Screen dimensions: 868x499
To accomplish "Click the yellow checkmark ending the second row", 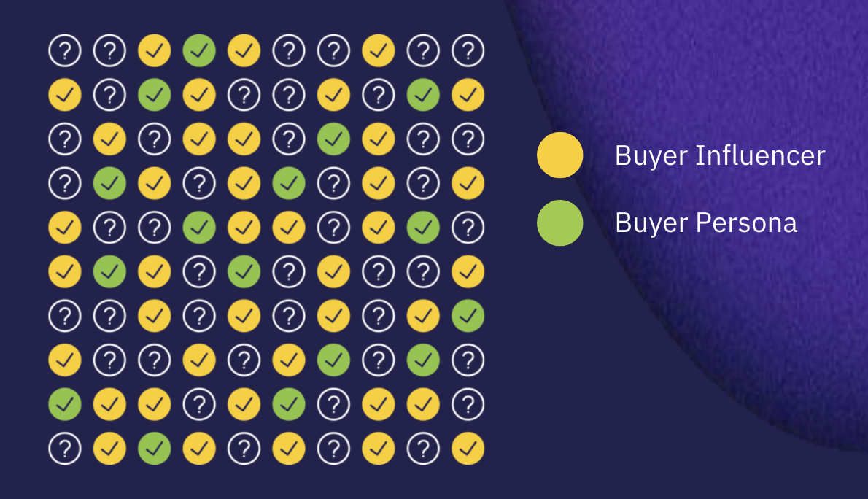I will 468,94.
